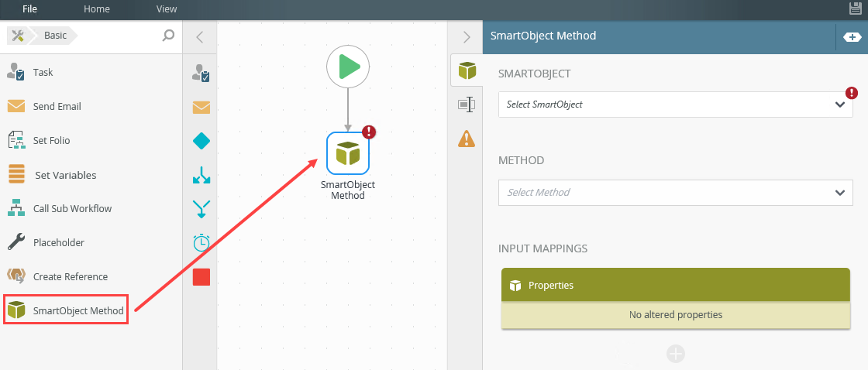Toggle the context browser expand icon
The width and height of the screenshot is (868, 370).
852,37
